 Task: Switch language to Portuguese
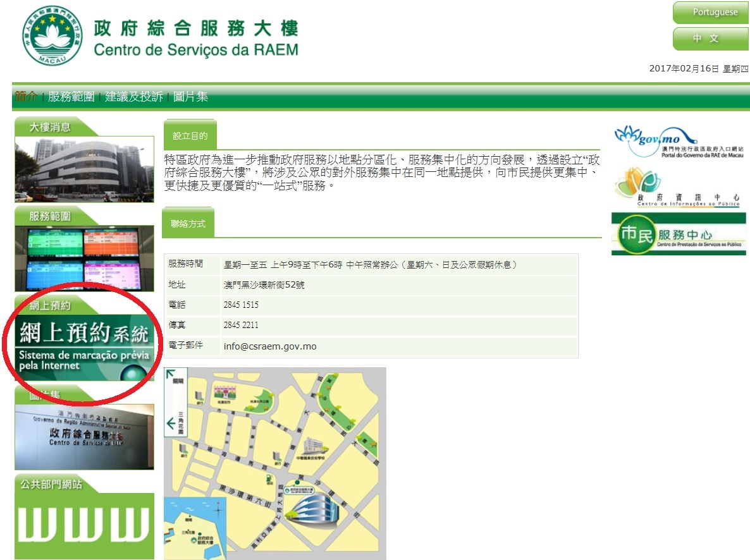point(710,13)
